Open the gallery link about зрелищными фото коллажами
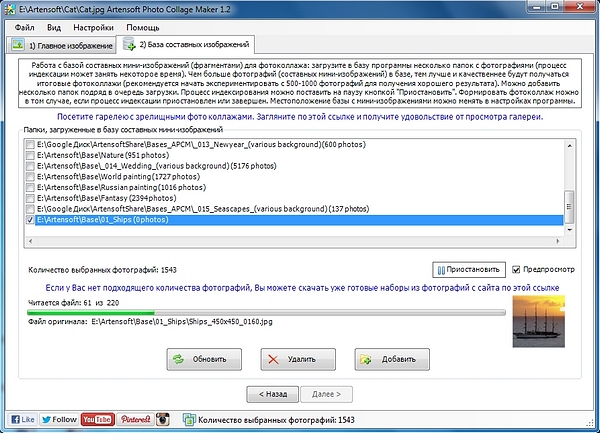This screenshot has height=433, width=600. coord(300,117)
